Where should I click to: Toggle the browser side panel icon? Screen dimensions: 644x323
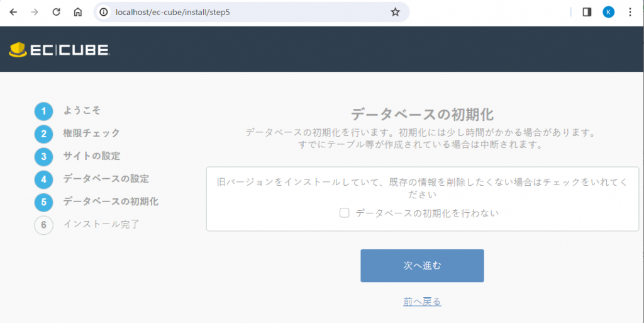click(587, 12)
